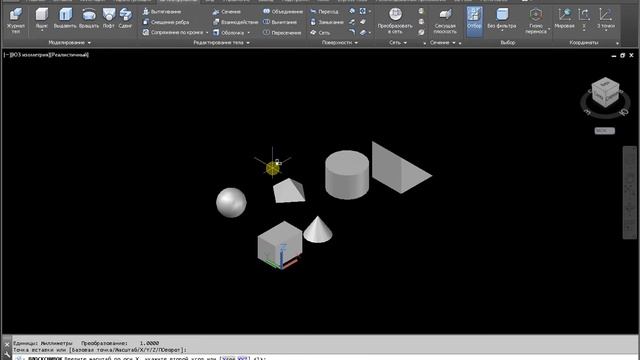Click the navigation bar on the right

point(630,192)
